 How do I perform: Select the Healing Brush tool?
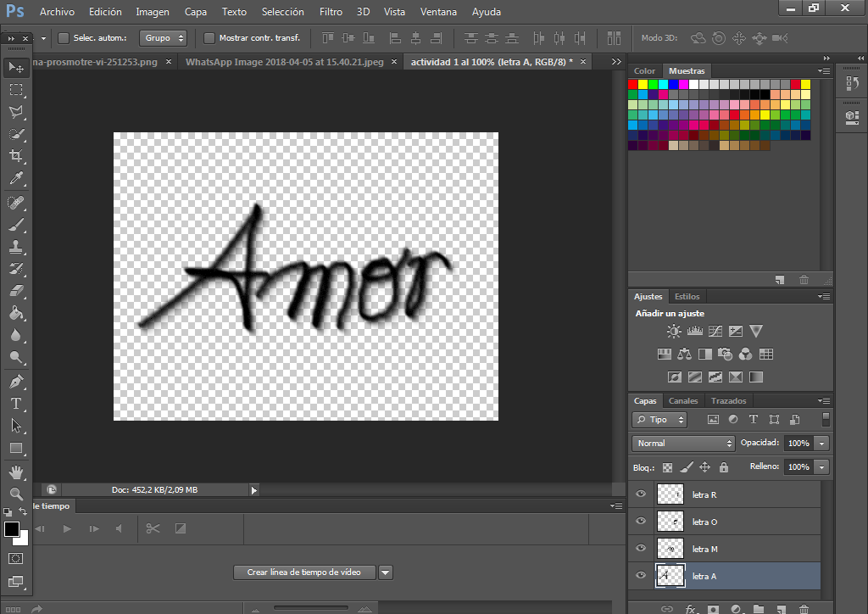pos(16,203)
